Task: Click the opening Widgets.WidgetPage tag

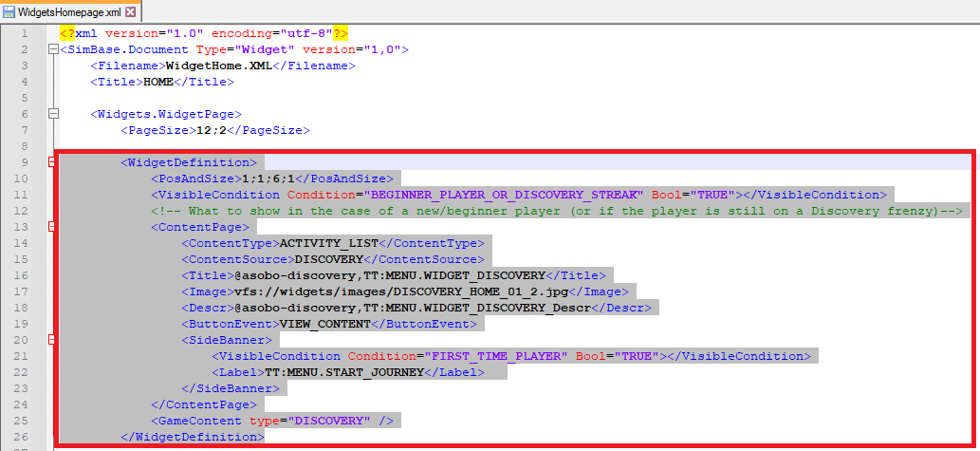Action: coord(166,114)
